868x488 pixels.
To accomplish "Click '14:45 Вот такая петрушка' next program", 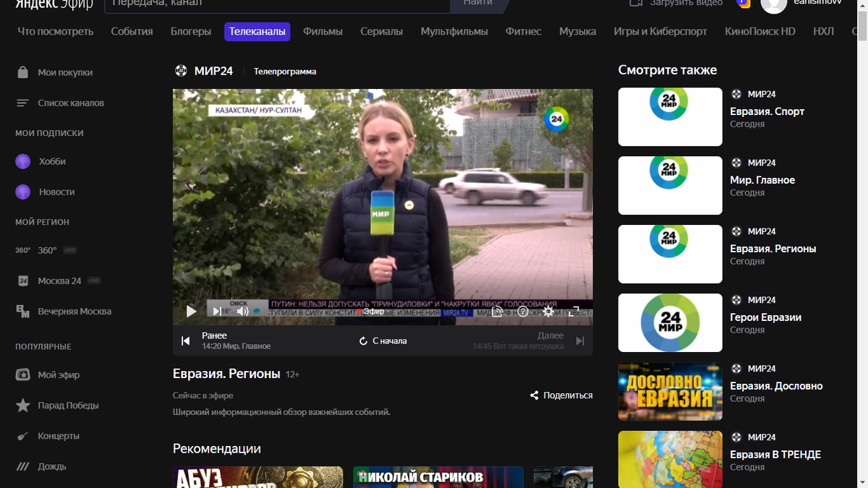I will click(x=518, y=346).
